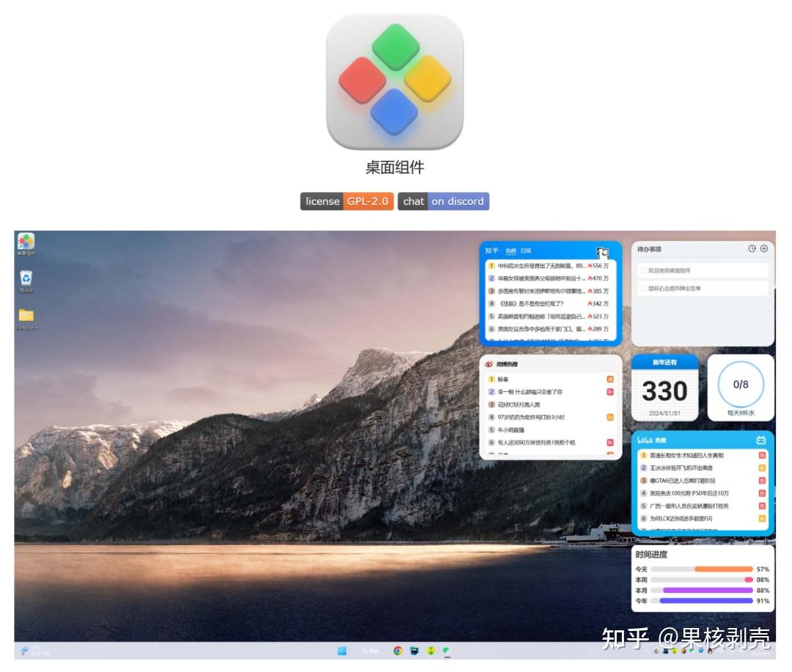This screenshot has height=672, width=792.
Task: Open the license GPL-2.0 badge
Action: click(347, 201)
